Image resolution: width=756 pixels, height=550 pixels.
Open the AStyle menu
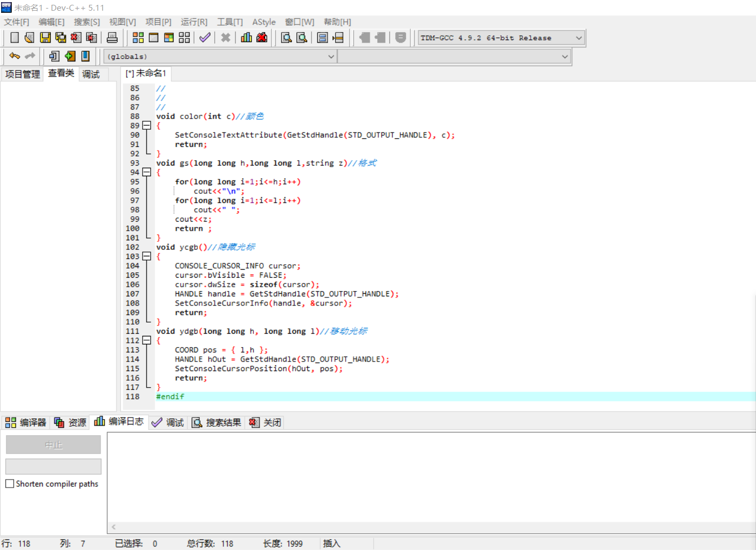tap(264, 22)
